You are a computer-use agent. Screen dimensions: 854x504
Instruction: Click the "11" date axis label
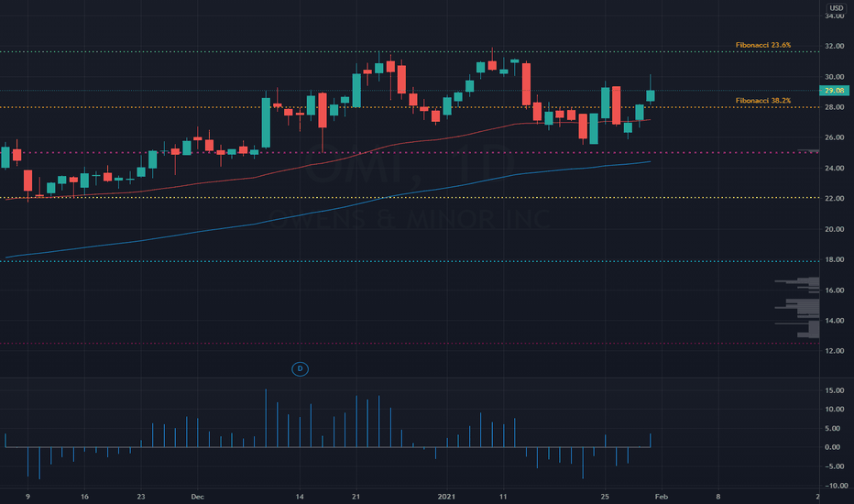[x=503, y=497]
